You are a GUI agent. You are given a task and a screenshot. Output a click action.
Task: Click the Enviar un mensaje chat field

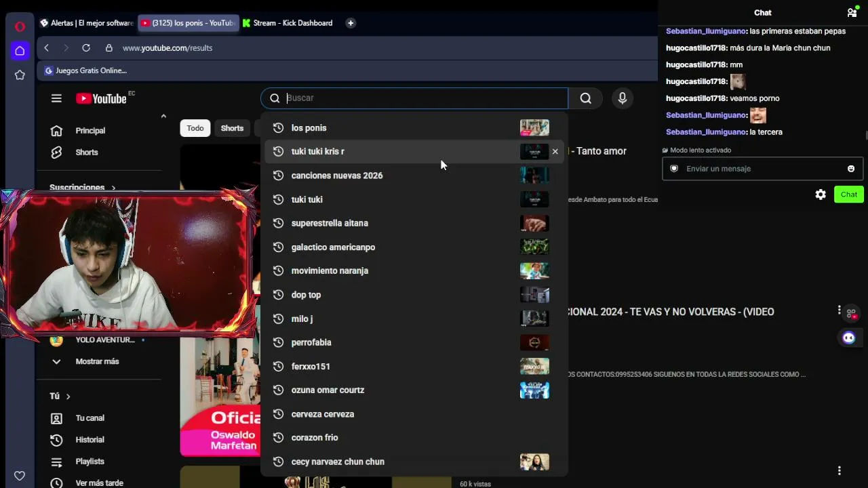click(763, 169)
